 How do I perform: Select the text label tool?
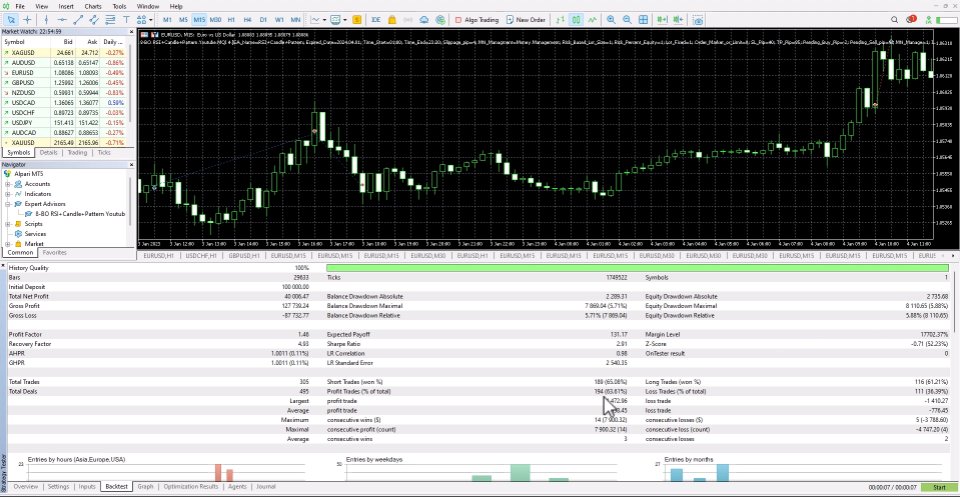click(x=126, y=20)
